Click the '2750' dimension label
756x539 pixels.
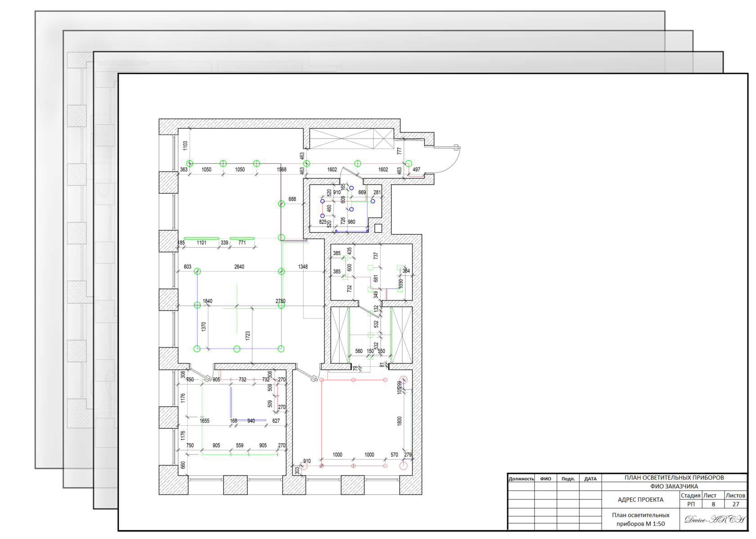[280, 301]
